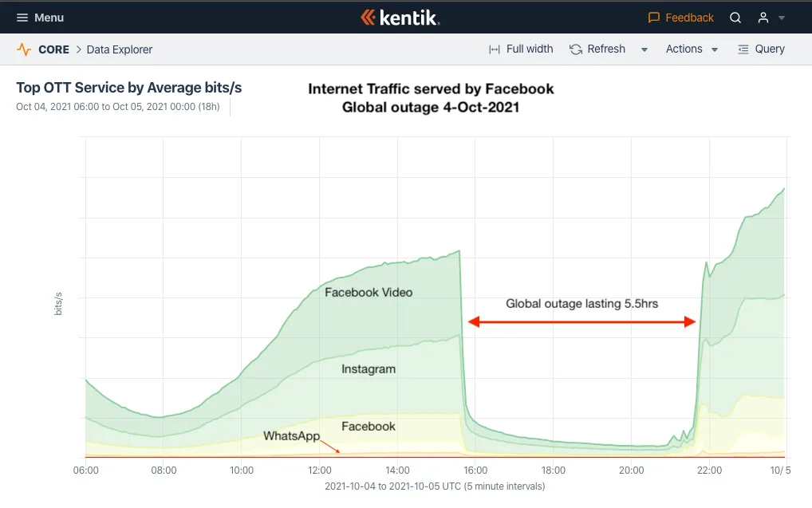Click the Feedback speech bubble icon
This screenshot has width=812, height=508.
pos(653,18)
